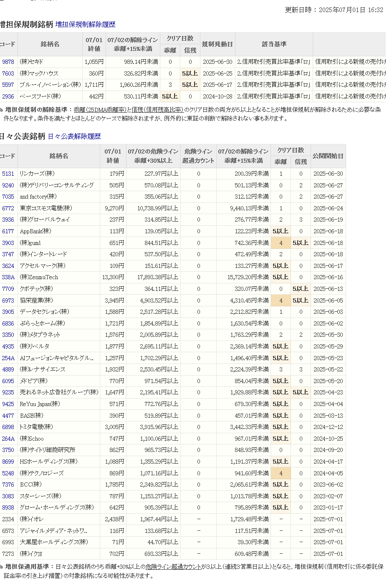Click the 日々公表銘柄 section heading

pyautogui.click(x=23, y=136)
